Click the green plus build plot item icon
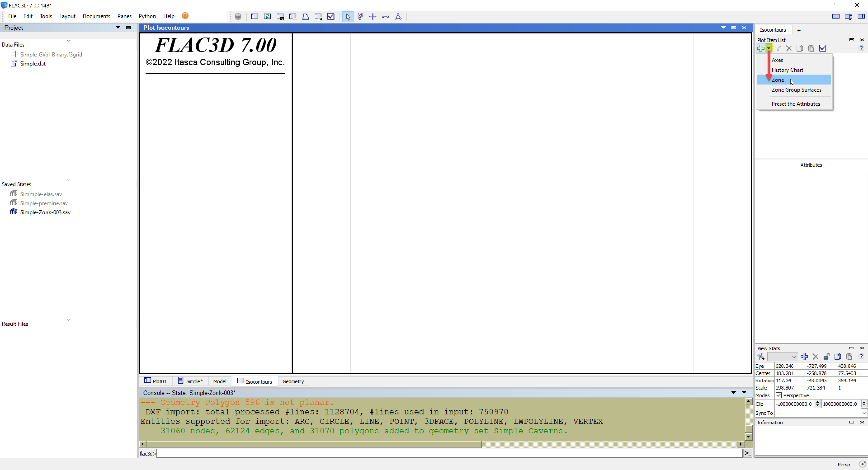 760,48
